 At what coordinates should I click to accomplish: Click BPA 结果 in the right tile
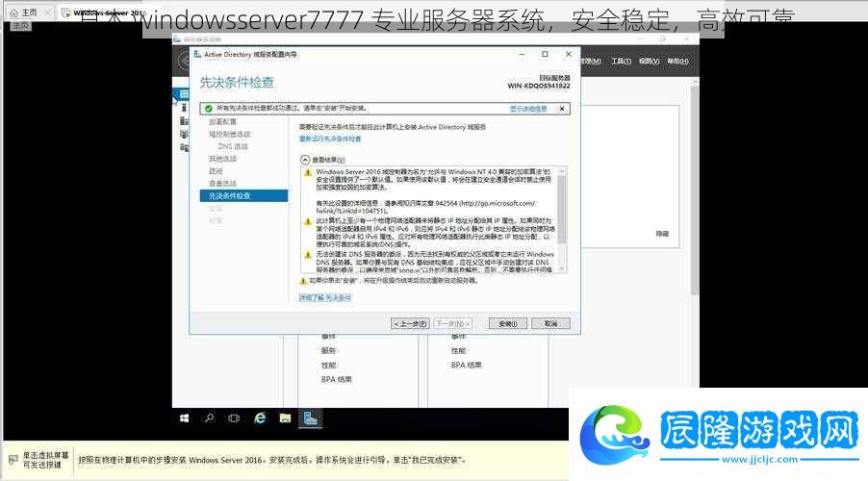coord(466,365)
